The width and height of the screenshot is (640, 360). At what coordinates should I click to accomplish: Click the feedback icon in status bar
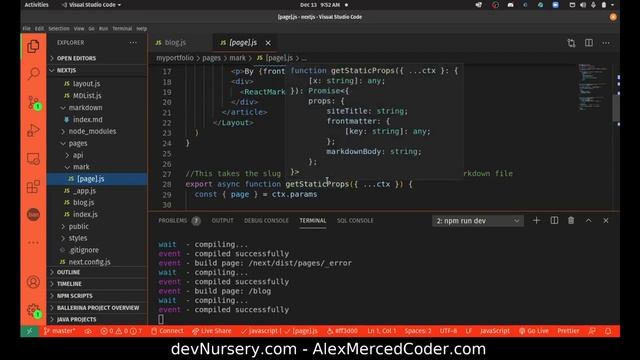pos(592,331)
